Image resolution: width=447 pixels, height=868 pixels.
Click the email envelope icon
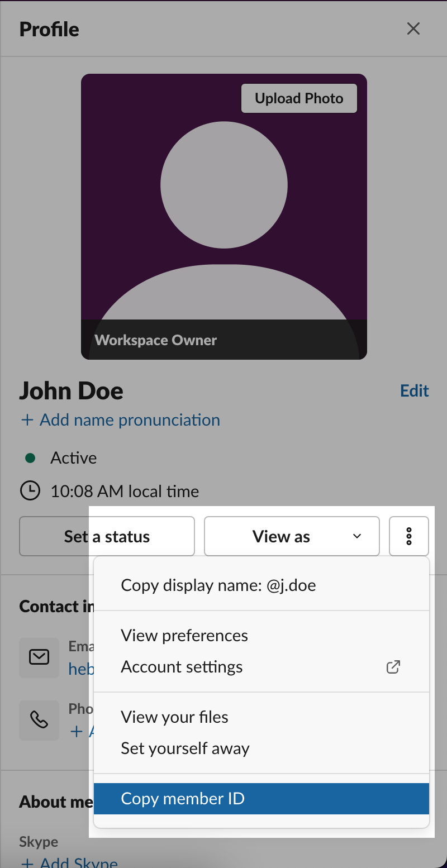click(39, 657)
